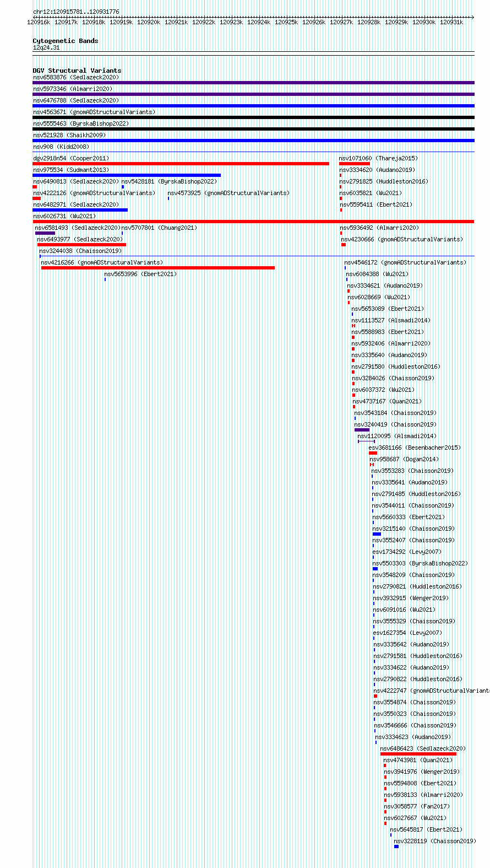The image size is (490, 868).
Task: Click esv1627354 (Levy2007) label
Action: pos(408,633)
